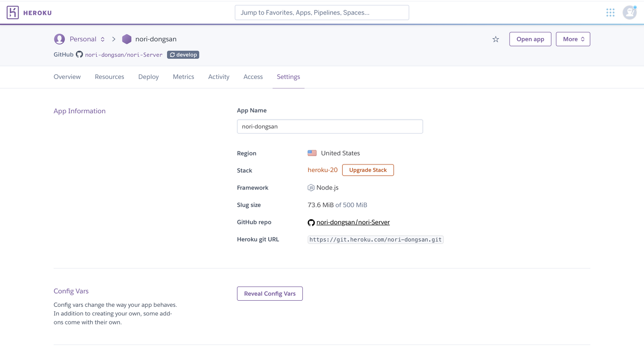Click the develop branch badge

click(x=183, y=55)
